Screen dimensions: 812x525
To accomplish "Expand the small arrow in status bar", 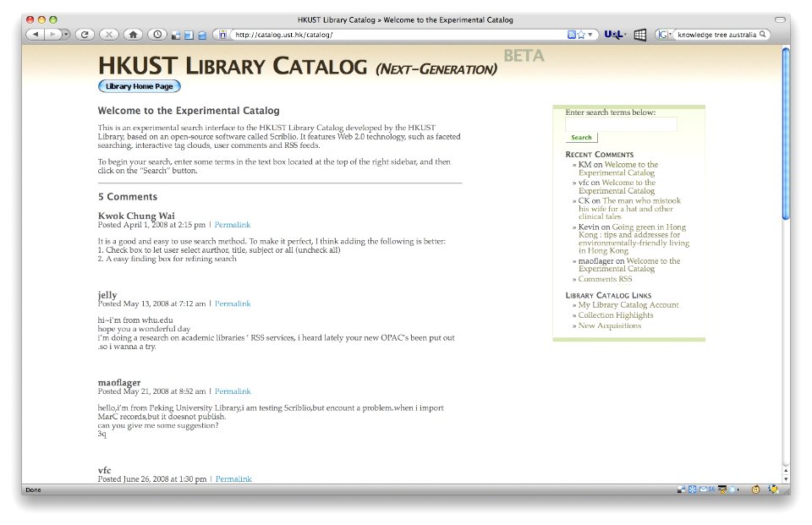I will [x=738, y=489].
